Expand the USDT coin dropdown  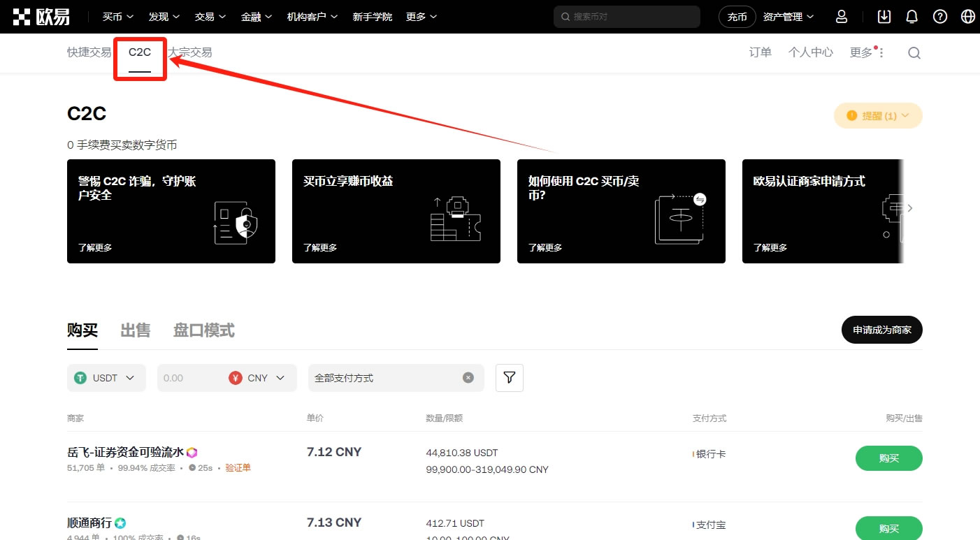pos(106,378)
